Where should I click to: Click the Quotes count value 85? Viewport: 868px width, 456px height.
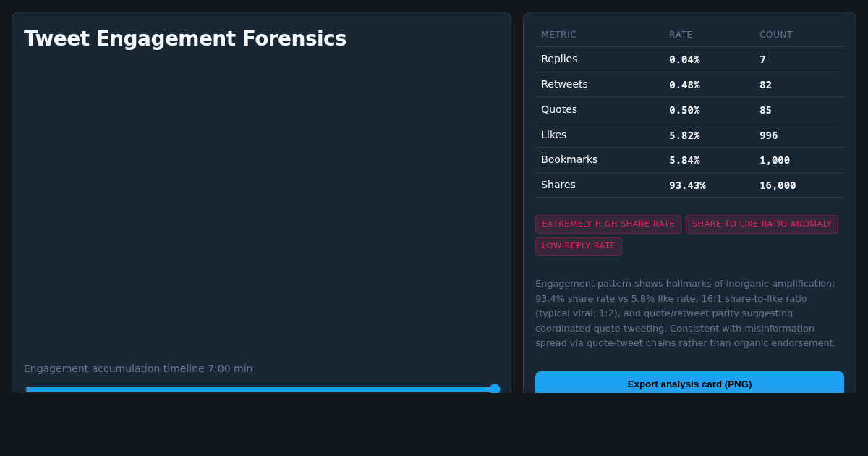tap(765, 110)
